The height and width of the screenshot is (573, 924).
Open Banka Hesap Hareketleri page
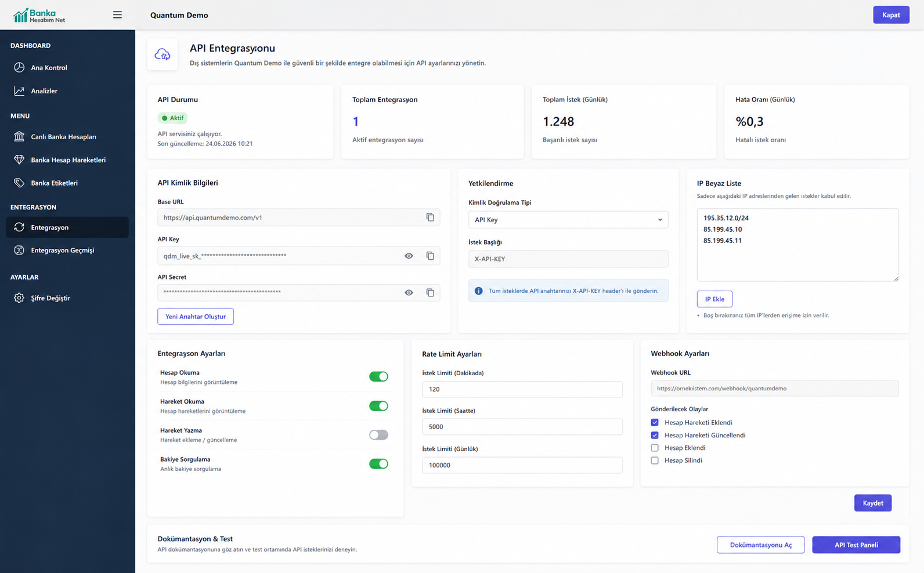click(x=67, y=159)
